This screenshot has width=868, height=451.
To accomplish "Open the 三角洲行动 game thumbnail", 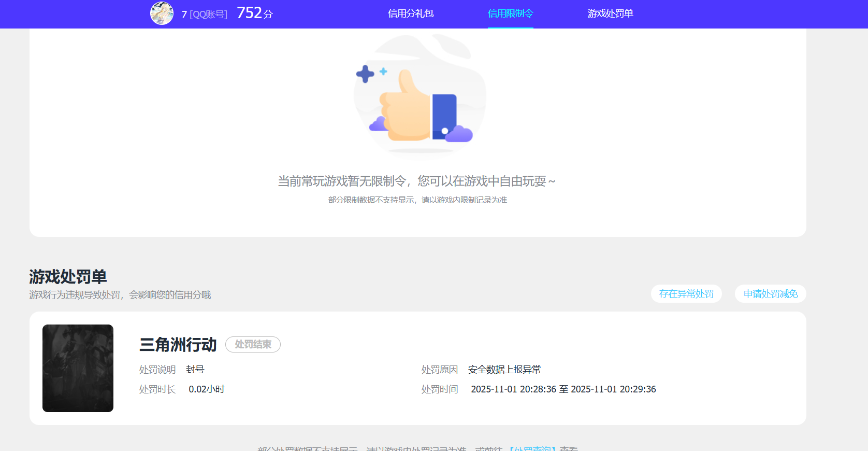I will click(x=78, y=368).
